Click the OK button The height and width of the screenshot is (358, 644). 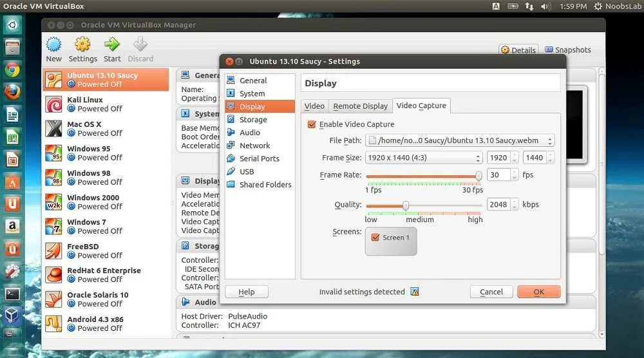coord(538,292)
